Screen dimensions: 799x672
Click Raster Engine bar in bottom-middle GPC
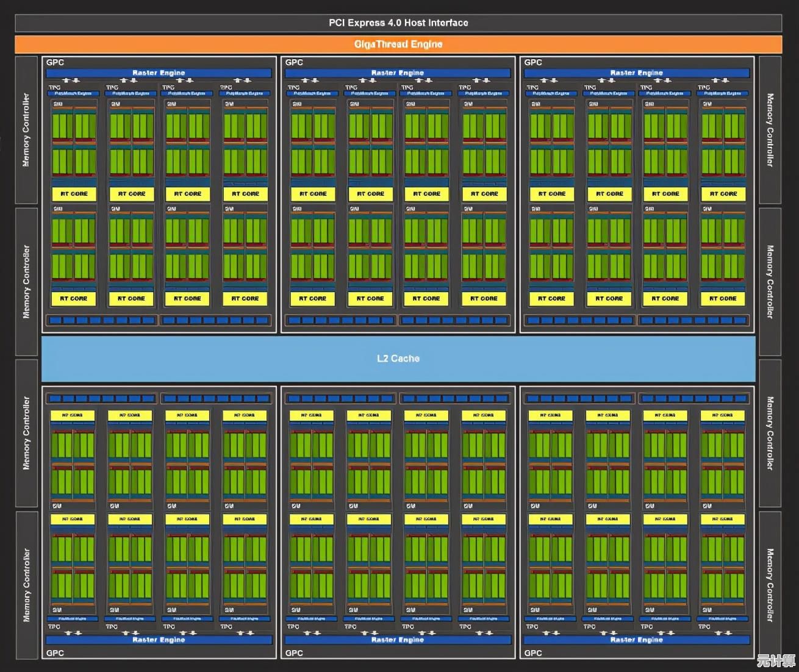point(398,640)
